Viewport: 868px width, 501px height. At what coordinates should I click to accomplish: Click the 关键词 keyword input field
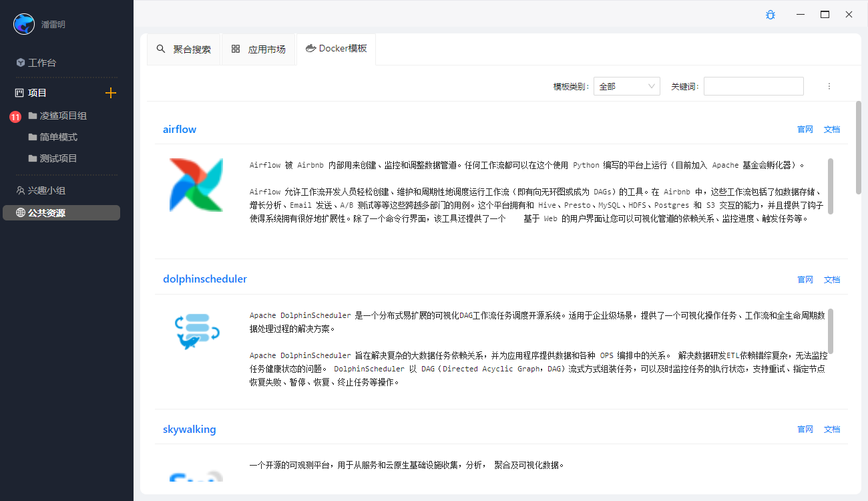click(753, 86)
